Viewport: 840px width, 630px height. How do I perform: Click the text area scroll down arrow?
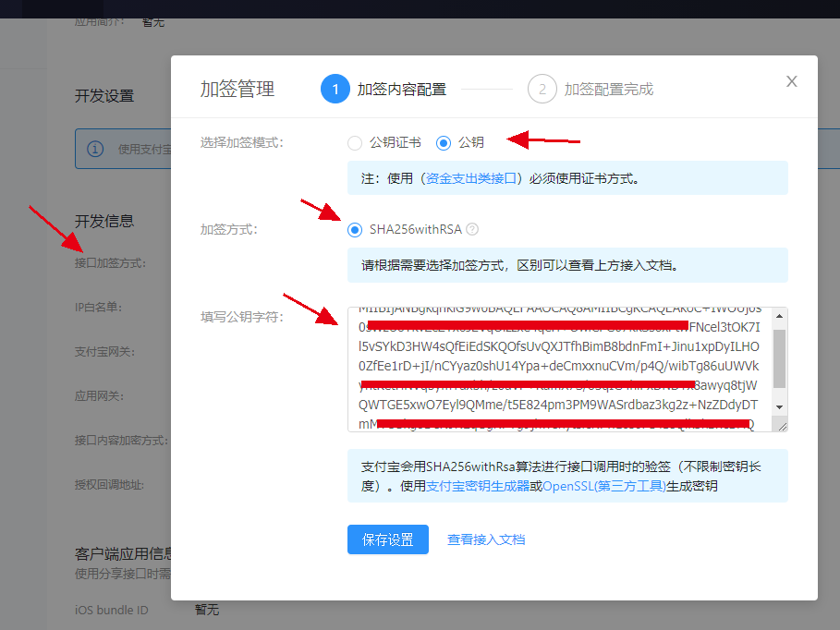click(779, 407)
